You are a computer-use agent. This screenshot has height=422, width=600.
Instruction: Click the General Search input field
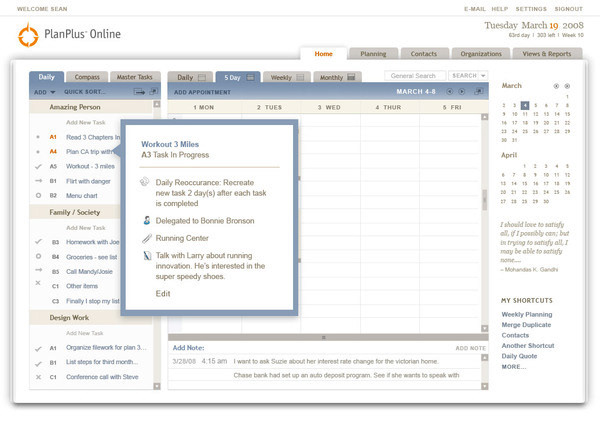pyautogui.click(x=415, y=76)
